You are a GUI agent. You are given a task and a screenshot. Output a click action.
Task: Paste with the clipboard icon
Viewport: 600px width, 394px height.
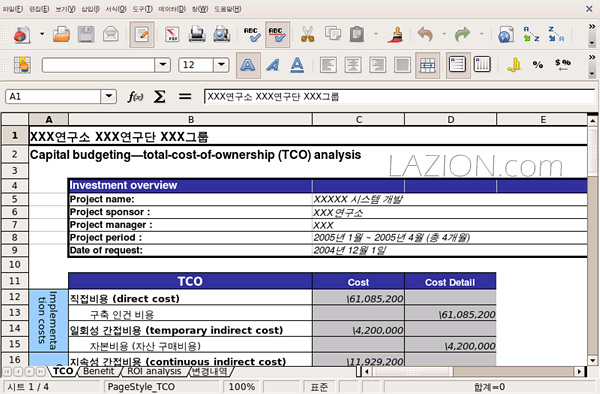pyautogui.click(x=357, y=34)
